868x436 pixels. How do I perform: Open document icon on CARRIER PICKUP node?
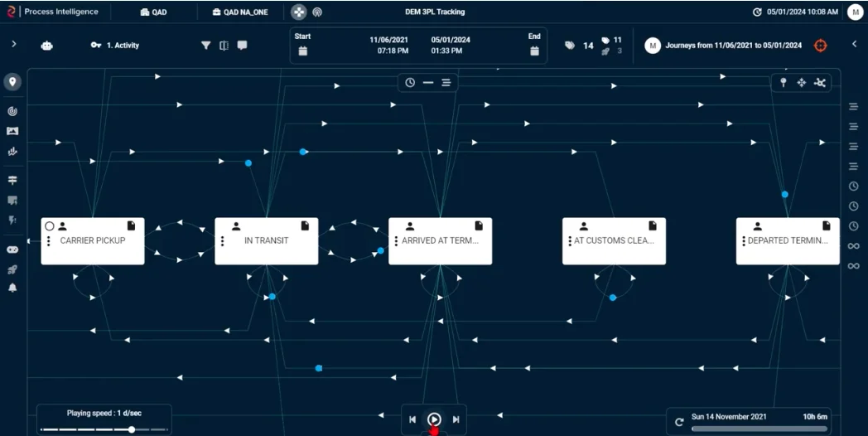(131, 225)
